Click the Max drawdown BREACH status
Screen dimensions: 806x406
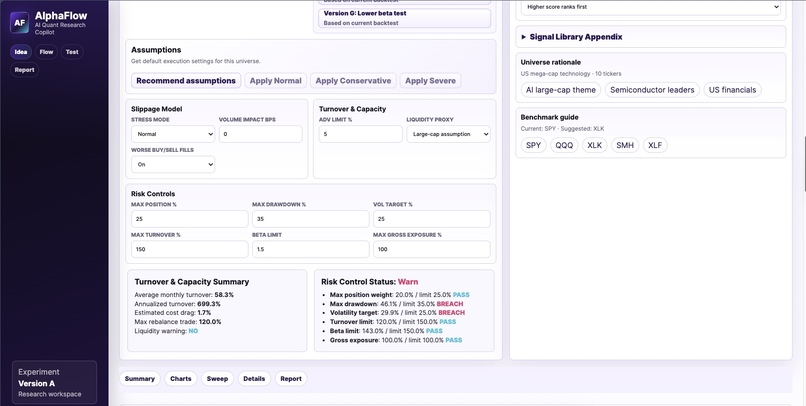pos(450,304)
